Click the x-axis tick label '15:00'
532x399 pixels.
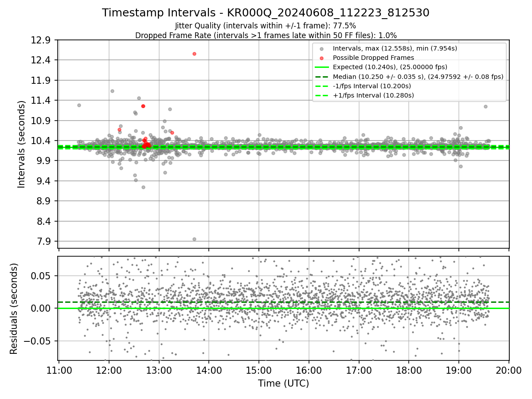pyautogui.click(x=259, y=371)
